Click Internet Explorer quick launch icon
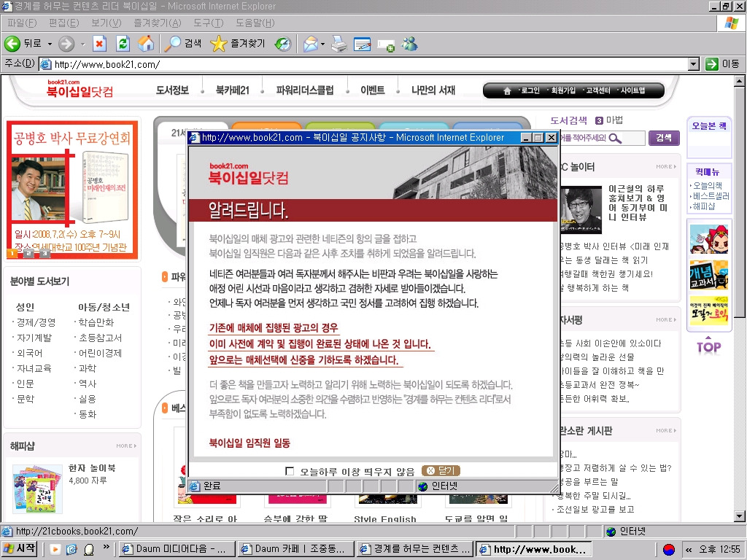This screenshot has width=747, height=560. click(x=71, y=549)
